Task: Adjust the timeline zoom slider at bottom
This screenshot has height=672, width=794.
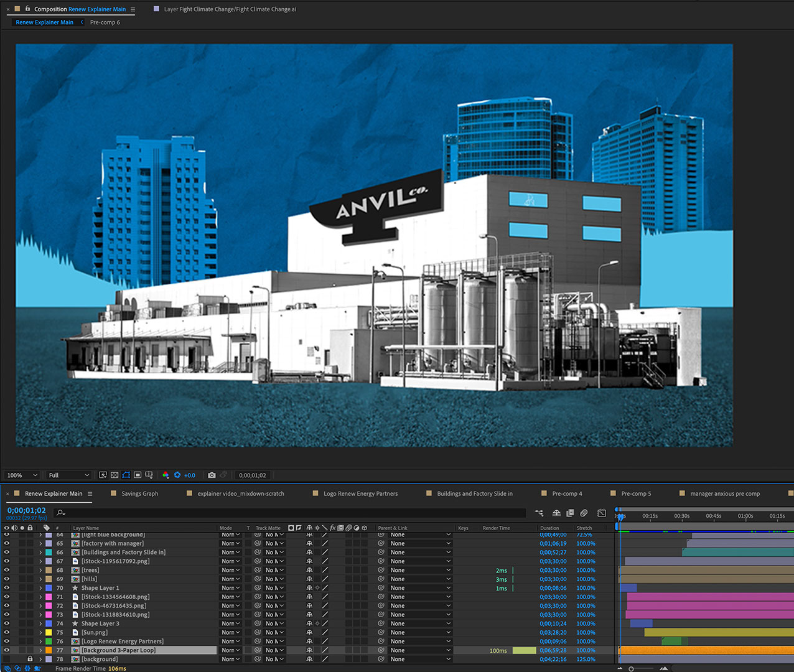Action: tap(632, 668)
